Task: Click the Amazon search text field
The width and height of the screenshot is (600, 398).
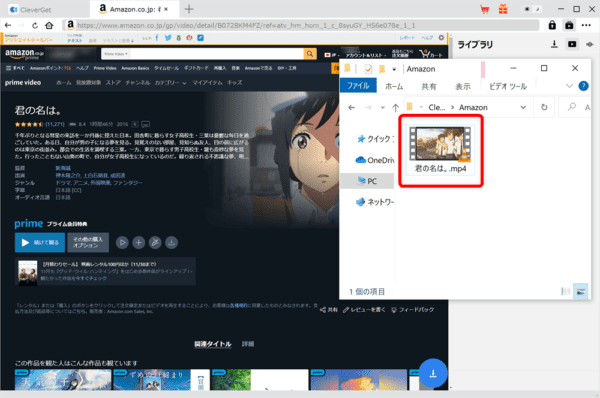Action: click(216, 54)
